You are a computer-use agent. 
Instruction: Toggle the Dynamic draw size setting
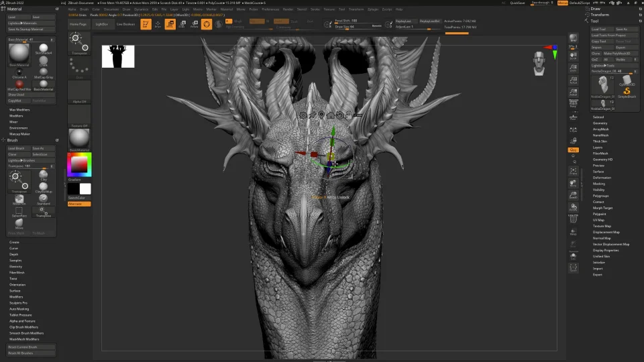coord(376,27)
